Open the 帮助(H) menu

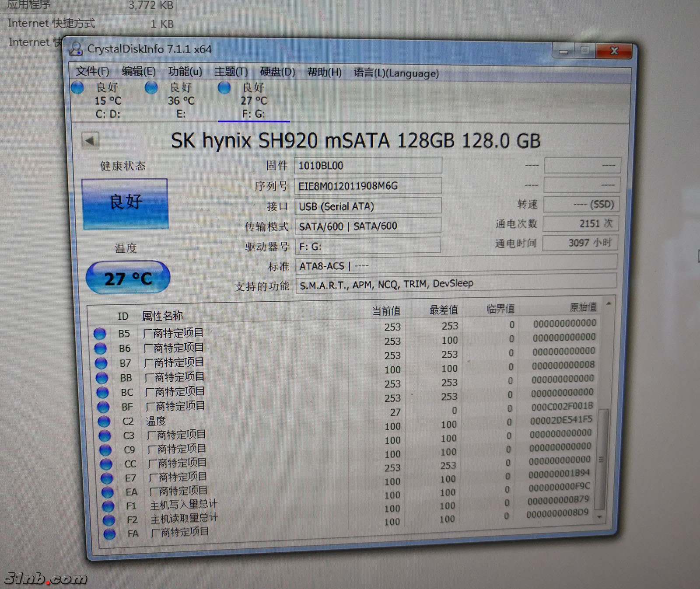[324, 72]
